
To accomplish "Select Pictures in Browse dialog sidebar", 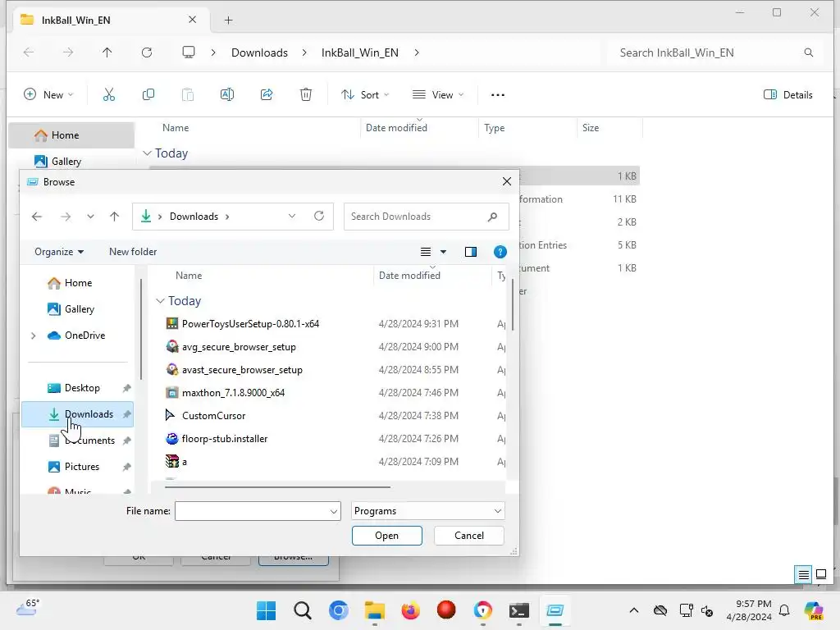I will (77, 467).
